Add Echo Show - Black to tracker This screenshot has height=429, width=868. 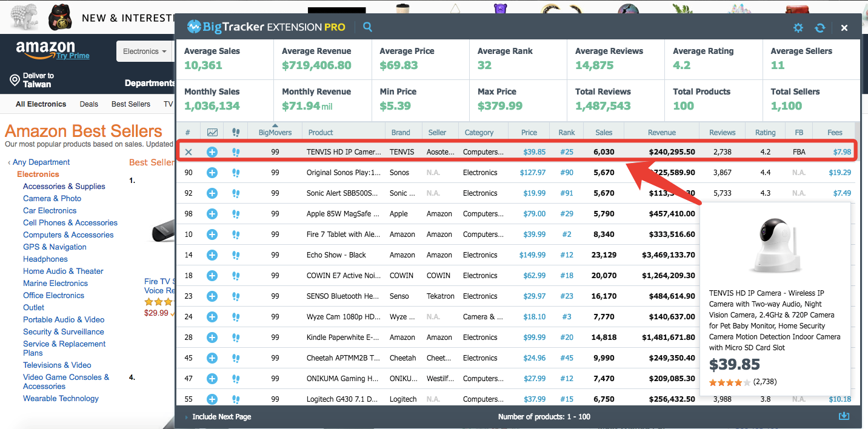tap(212, 255)
